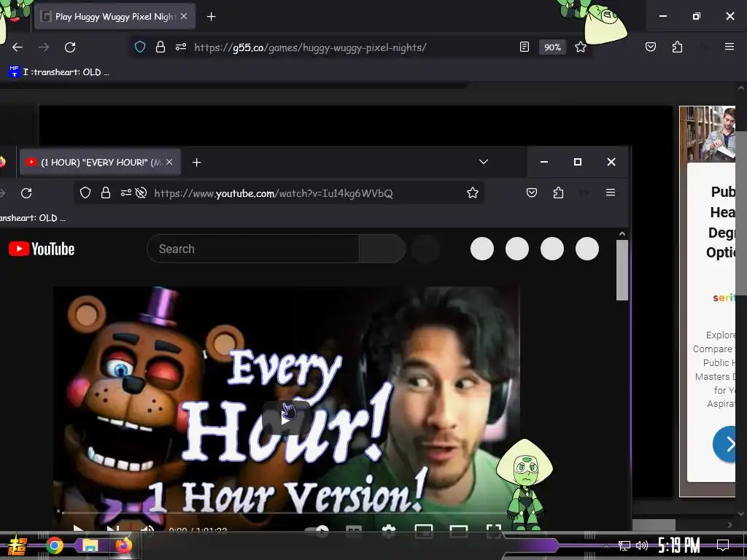Open the 5:19 PM clock flyout

679,545
